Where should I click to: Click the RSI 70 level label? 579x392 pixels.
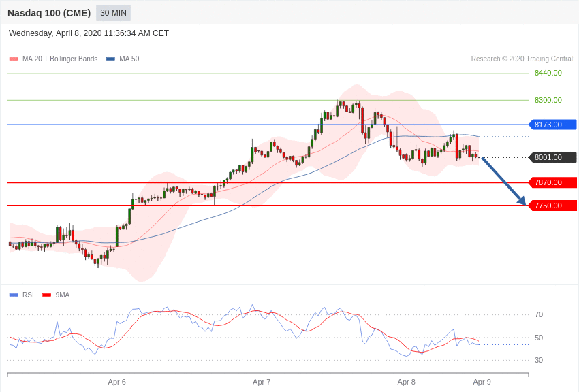point(539,314)
